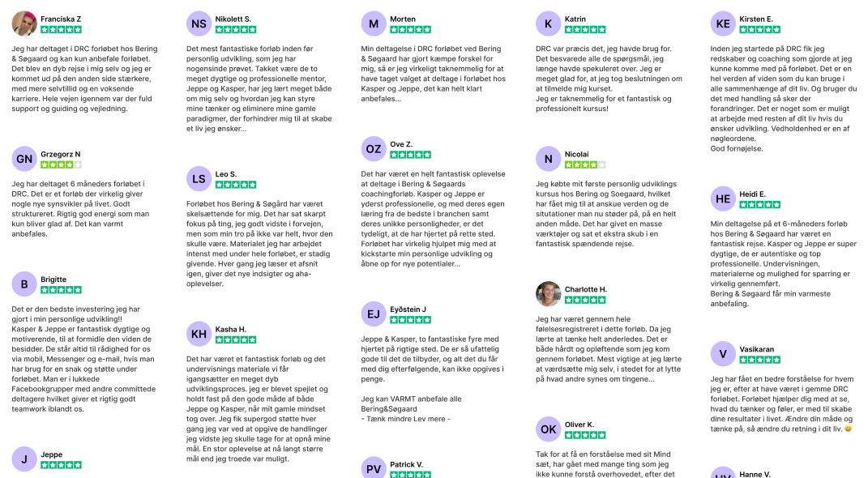Screen dimensions: 868x478
Task: Click reviewer name Brigitte
Action: [53, 280]
